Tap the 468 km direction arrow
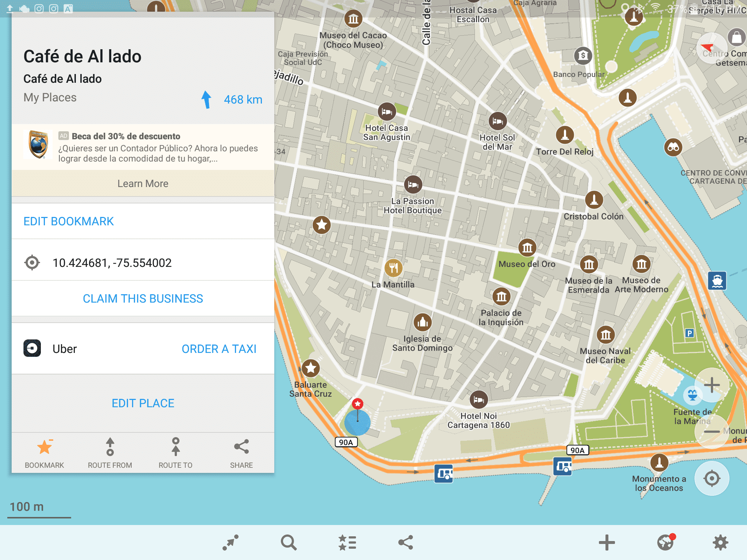747x560 pixels. click(207, 99)
